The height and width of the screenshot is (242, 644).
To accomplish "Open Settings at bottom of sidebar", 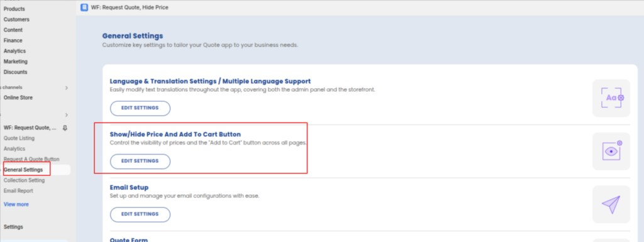I will (x=14, y=227).
